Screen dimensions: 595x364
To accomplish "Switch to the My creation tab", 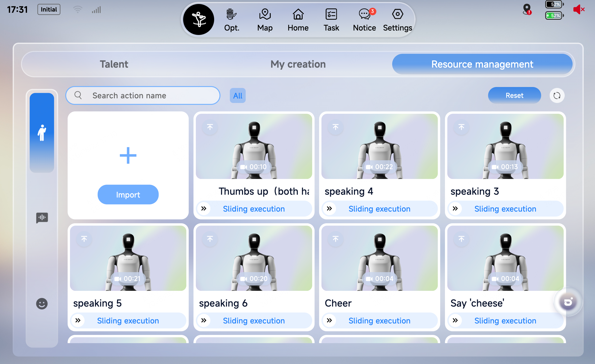I will click(x=298, y=64).
